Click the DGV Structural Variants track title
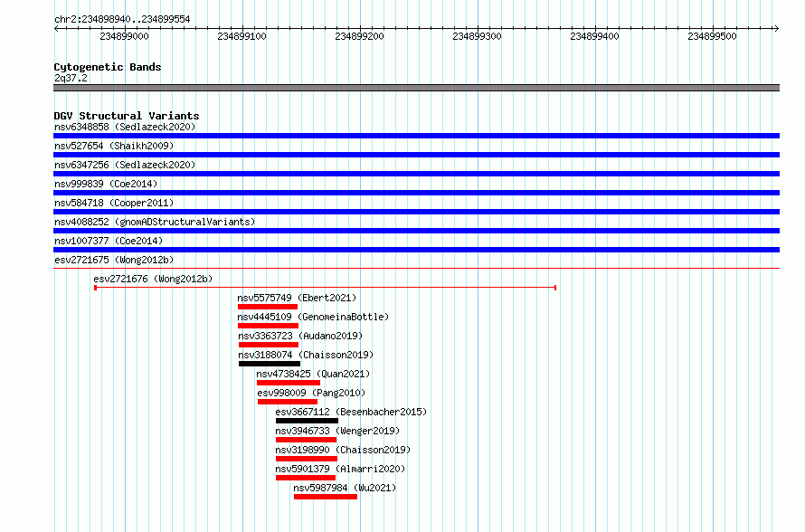Viewport: 805px width, 532px height. [x=127, y=116]
